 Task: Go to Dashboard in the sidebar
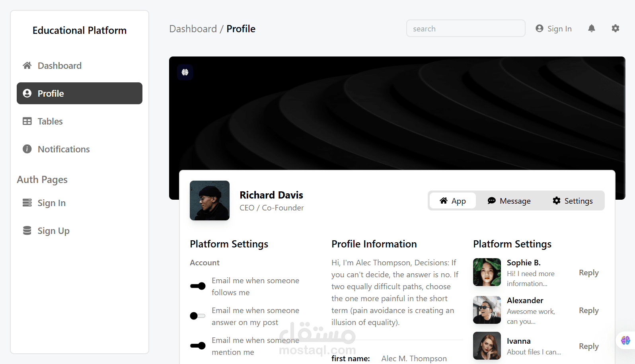80,66
